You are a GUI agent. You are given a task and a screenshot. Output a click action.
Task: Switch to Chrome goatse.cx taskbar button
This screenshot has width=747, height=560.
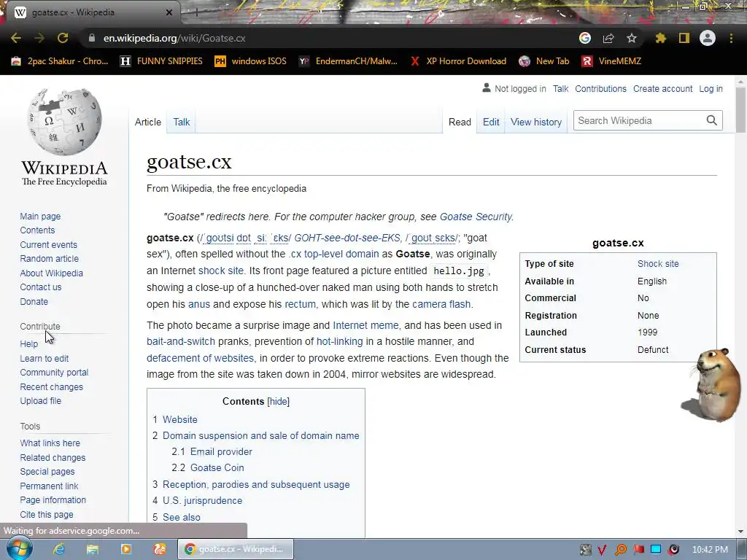click(236, 549)
